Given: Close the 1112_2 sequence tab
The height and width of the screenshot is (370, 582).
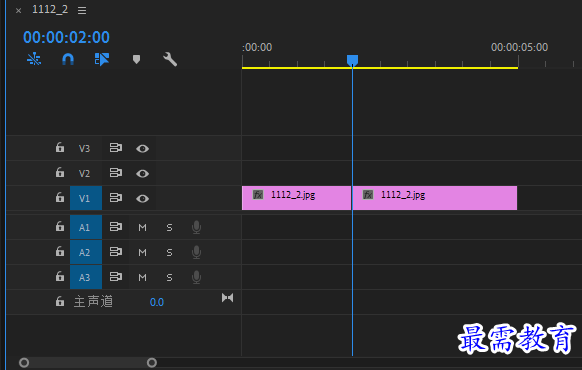Looking at the screenshot, I should coord(18,10).
